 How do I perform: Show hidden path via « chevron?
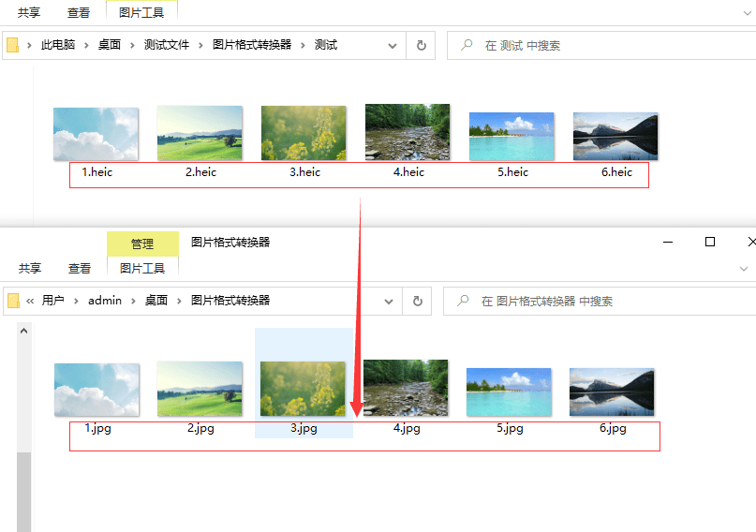(30, 302)
